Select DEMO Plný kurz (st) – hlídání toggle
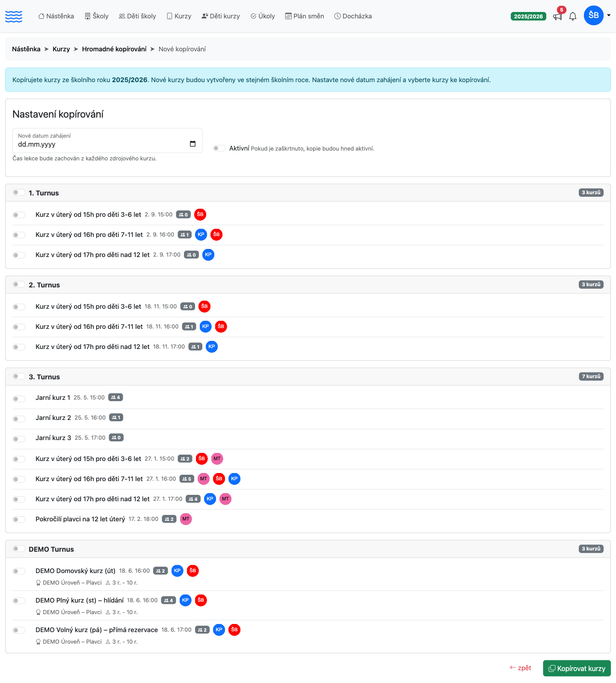The height and width of the screenshot is (683, 616). click(19, 600)
